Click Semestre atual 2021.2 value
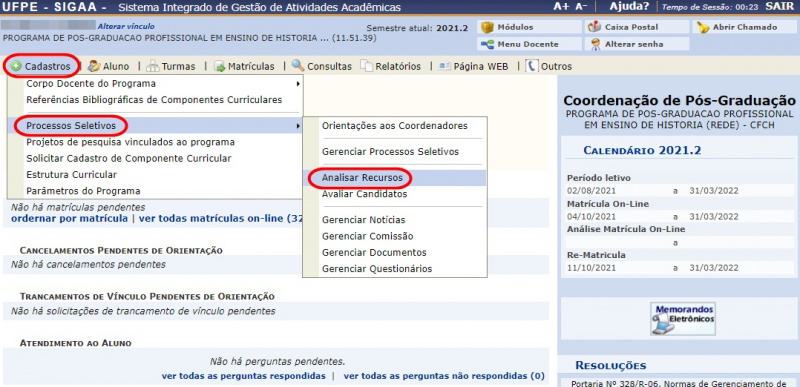 pos(452,28)
